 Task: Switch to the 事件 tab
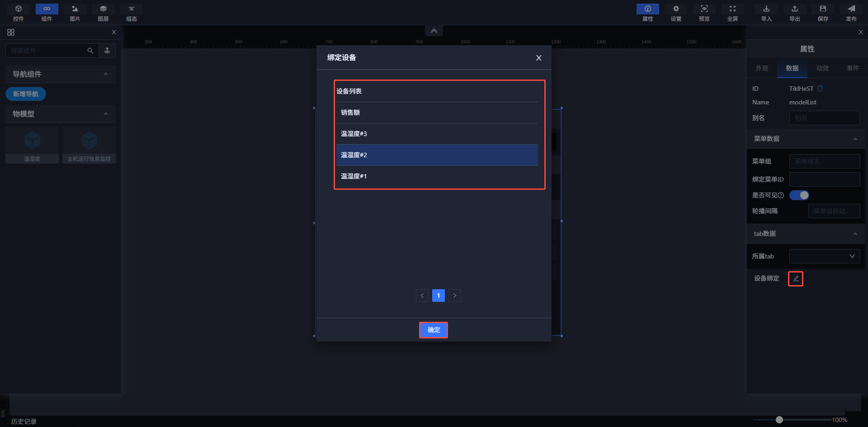(853, 68)
